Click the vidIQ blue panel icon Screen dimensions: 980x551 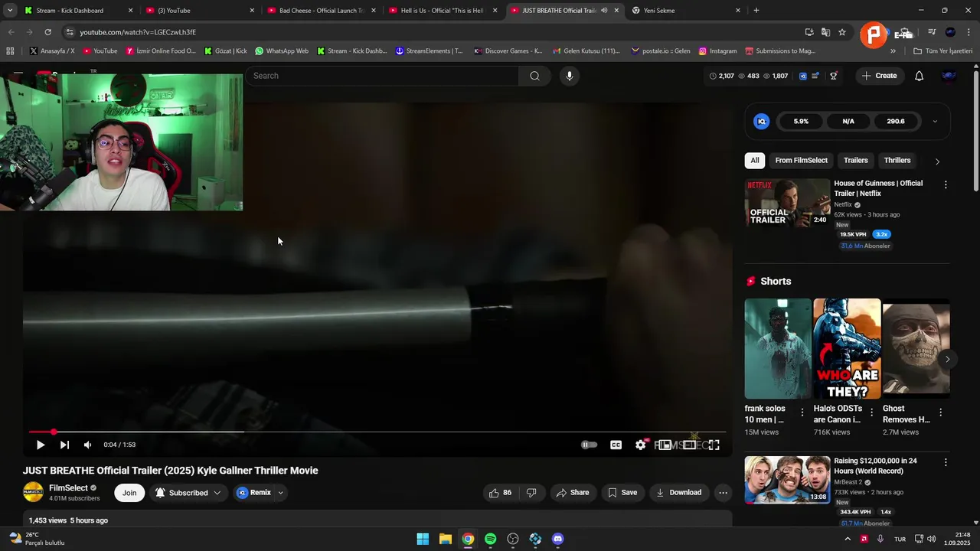(x=761, y=121)
